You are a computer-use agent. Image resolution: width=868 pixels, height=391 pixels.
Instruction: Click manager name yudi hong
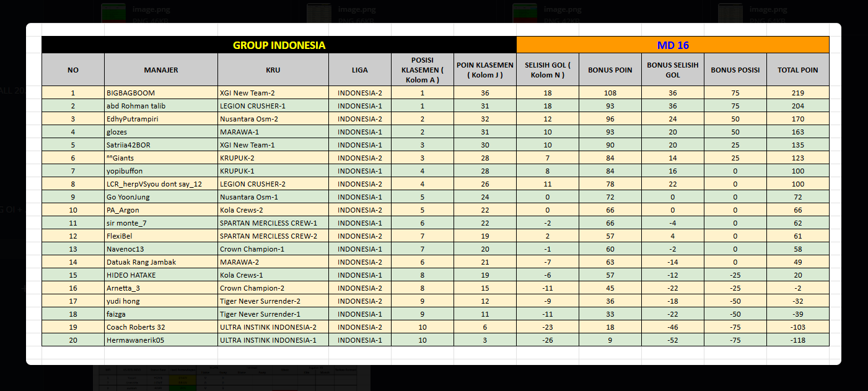pyautogui.click(x=123, y=301)
